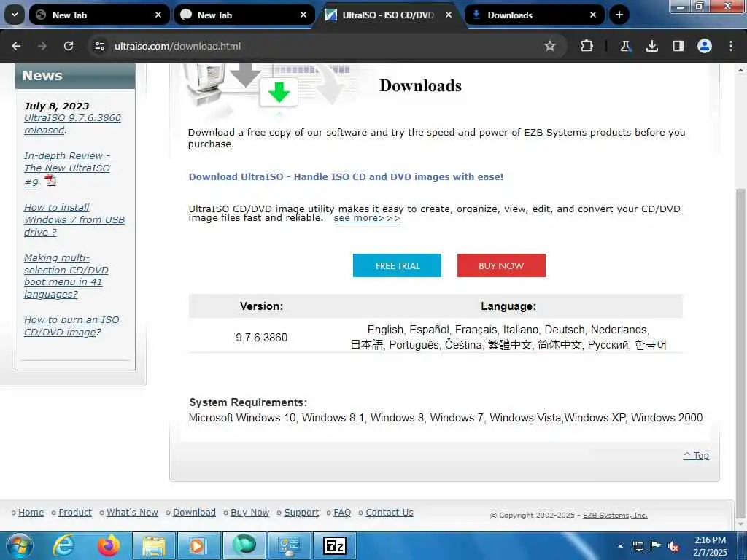The width and height of the screenshot is (747, 560).
Task: Click the version number 9.7.6.3860
Action: coord(262,338)
